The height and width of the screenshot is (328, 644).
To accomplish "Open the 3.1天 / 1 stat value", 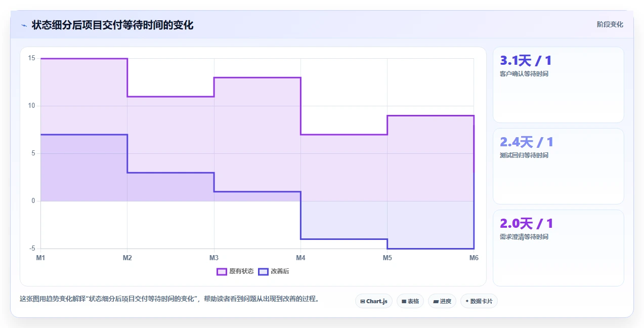I will click(526, 61).
